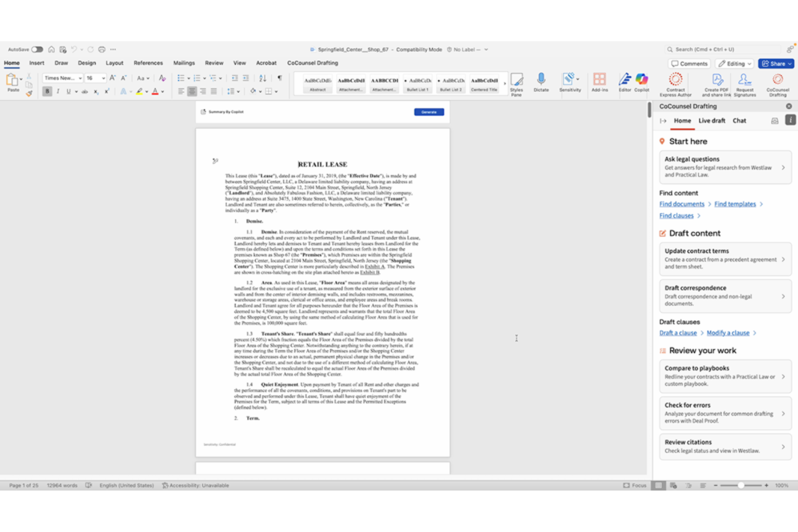The height and width of the screenshot is (532, 798).
Task: Toggle Subscript formatting
Action: tap(96, 92)
